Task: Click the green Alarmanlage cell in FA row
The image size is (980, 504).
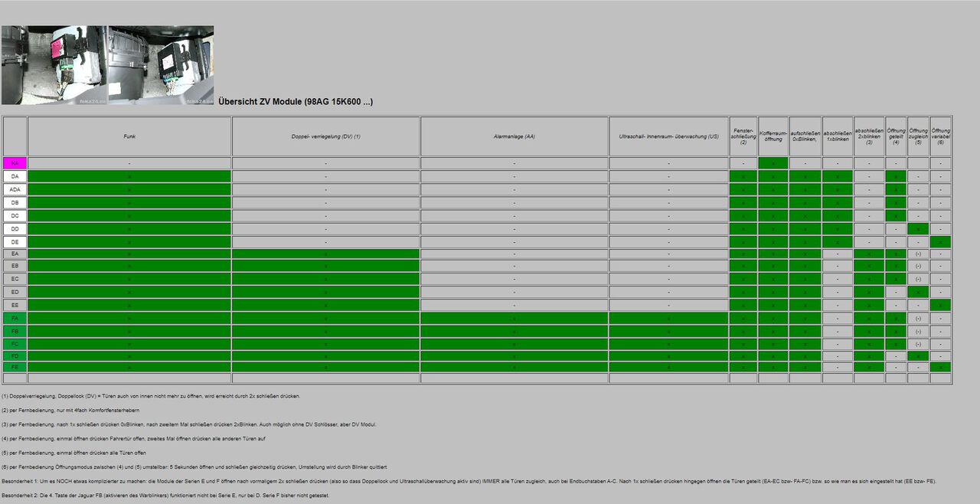Action: tap(514, 318)
